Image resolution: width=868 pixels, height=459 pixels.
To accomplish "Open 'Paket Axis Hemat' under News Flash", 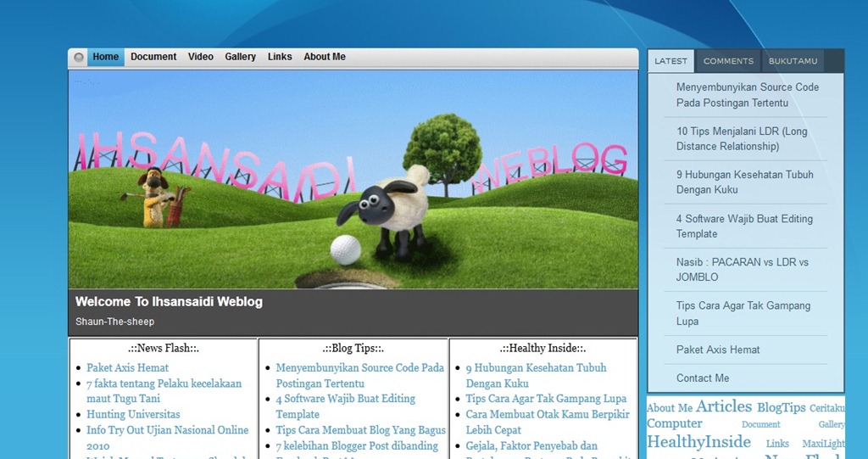I will [127, 367].
